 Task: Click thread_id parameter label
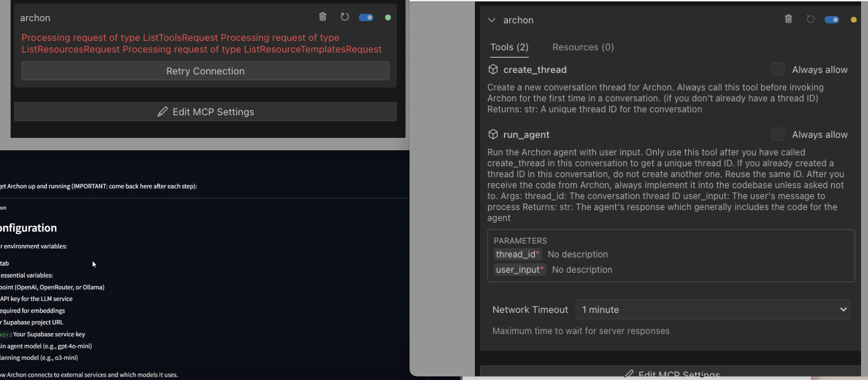pyautogui.click(x=518, y=254)
